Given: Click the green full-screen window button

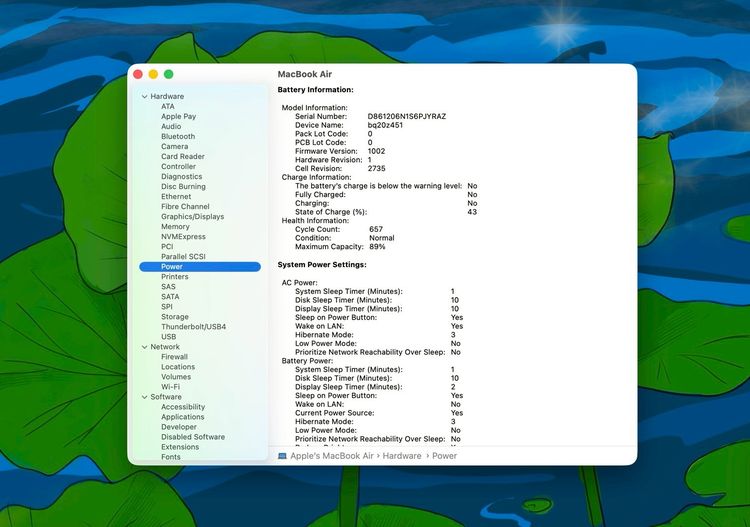Looking at the screenshot, I should coord(169,74).
